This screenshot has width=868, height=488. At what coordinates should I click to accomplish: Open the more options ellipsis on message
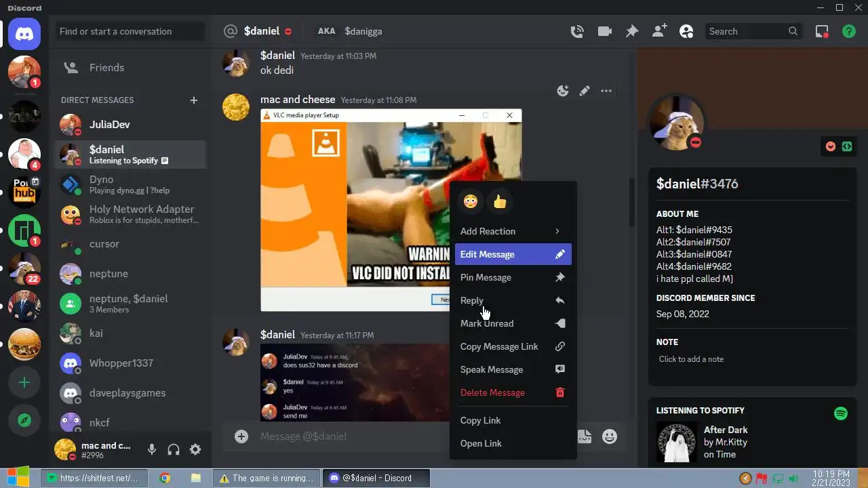606,91
